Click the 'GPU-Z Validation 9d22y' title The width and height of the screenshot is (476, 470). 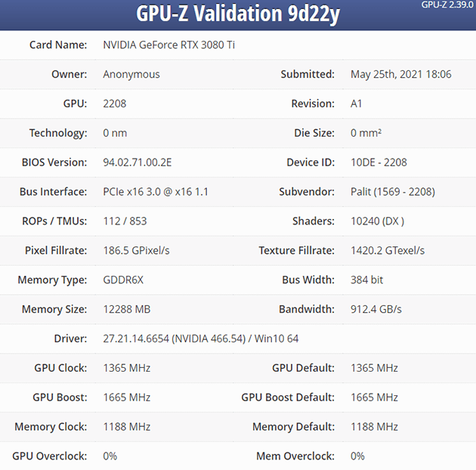point(238,14)
